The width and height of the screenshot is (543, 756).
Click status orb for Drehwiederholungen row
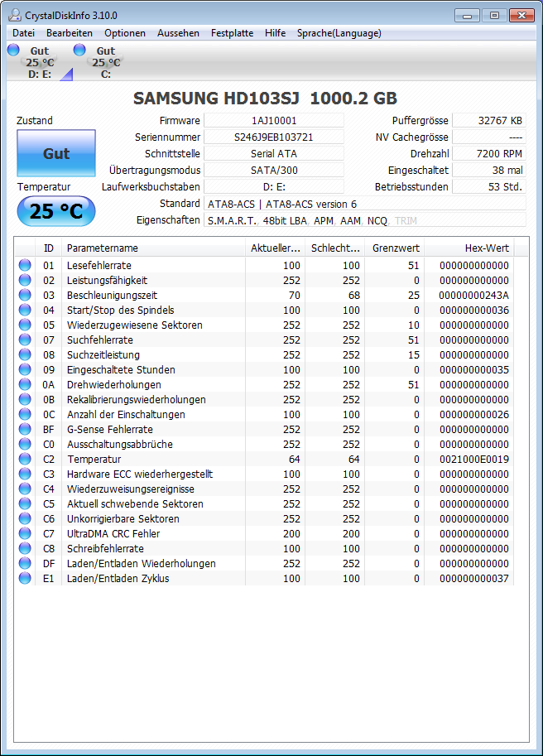coord(25,385)
